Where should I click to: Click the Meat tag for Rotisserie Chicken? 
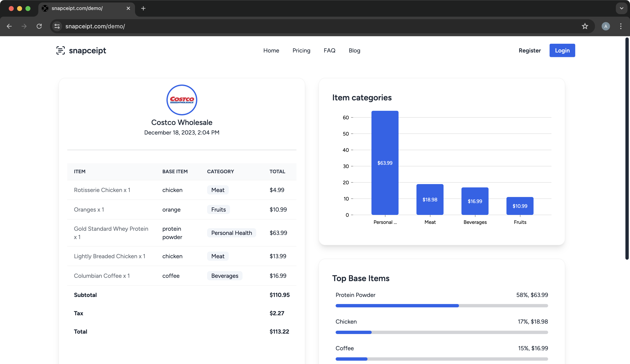(218, 190)
